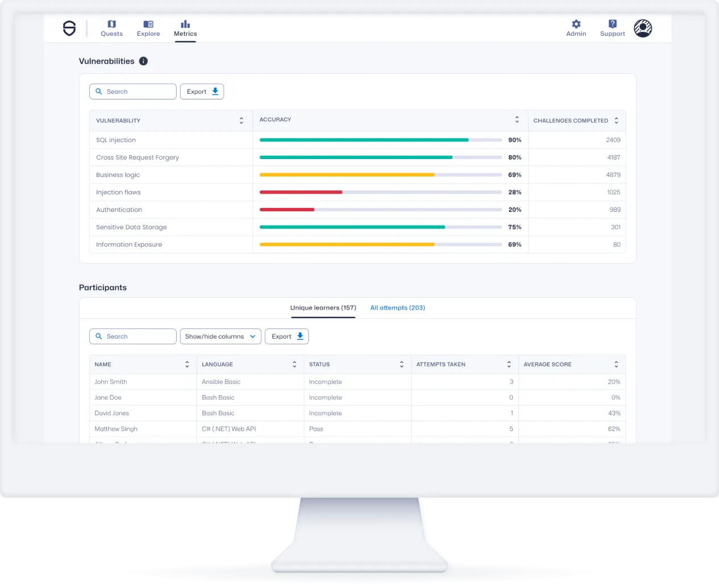Viewport: 719px width, 588px height.
Task: Click the shield logo in the navbar
Action: pyautogui.click(x=69, y=28)
